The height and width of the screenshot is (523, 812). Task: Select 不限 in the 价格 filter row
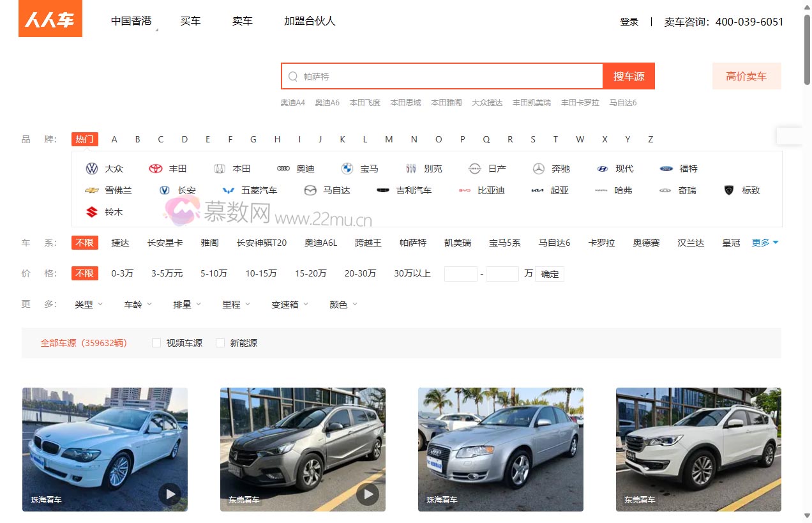pyautogui.click(x=85, y=273)
